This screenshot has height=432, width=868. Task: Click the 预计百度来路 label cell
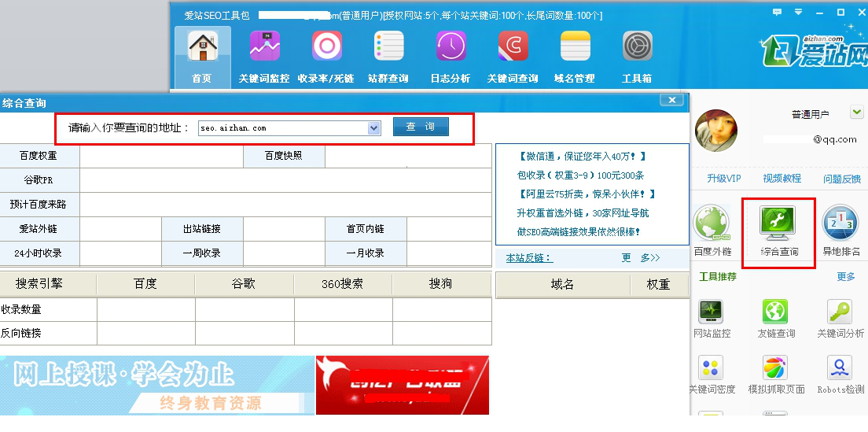(39, 205)
